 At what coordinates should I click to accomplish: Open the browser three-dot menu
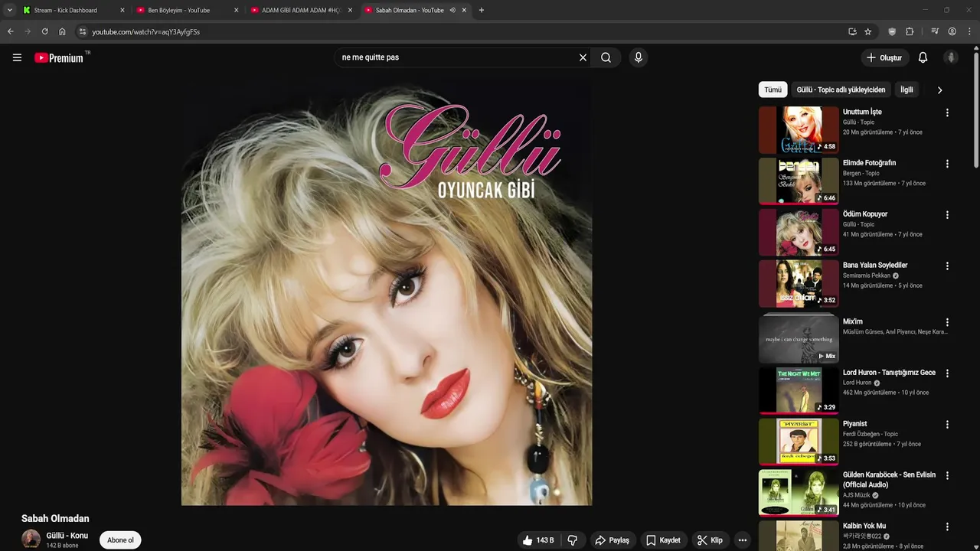click(969, 31)
